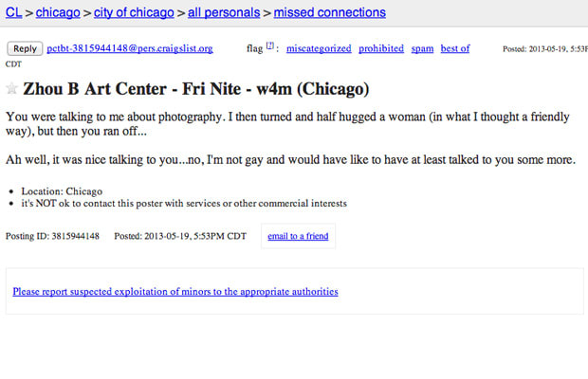This screenshot has width=588, height=379.
Task: Flag post as miscategorized
Action: click(319, 48)
